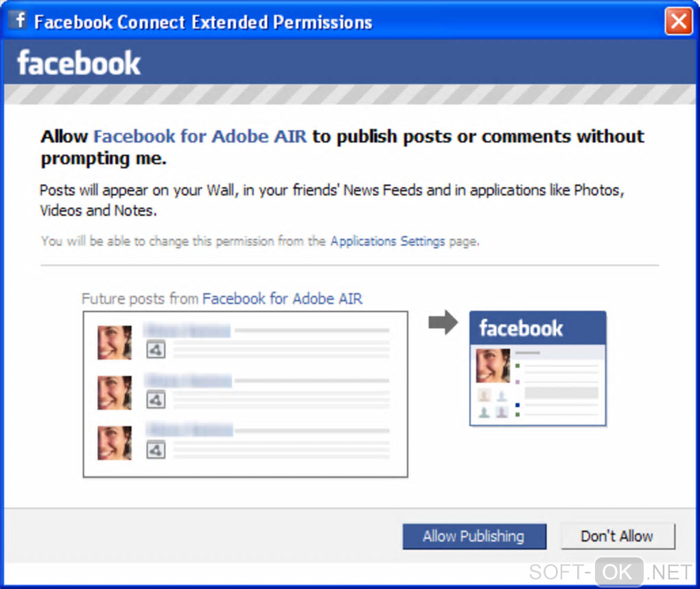
Task: Click the Facebook icon in the title bar
Action: pos(20,21)
